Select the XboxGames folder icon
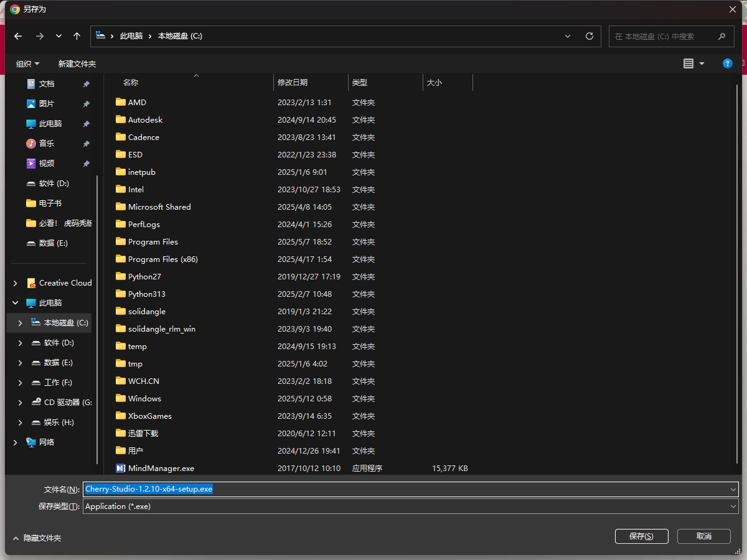This screenshot has width=747, height=560. (x=121, y=416)
